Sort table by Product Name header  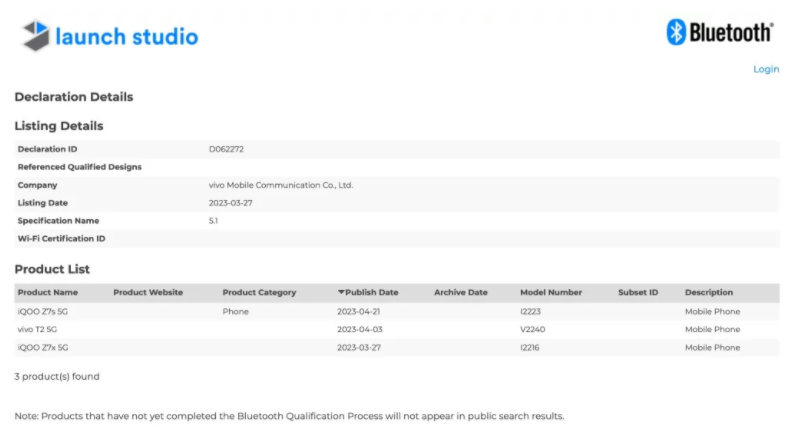pyautogui.click(x=47, y=293)
